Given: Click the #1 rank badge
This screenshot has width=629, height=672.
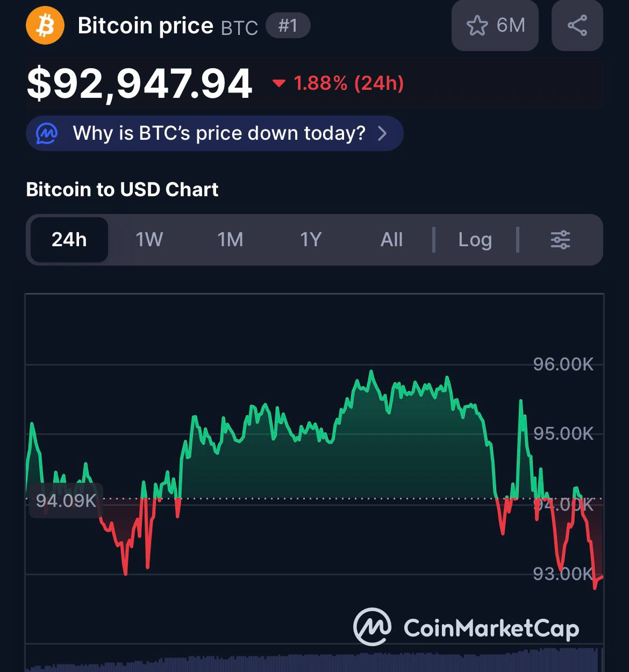Looking at the screenshot, I should [288, 26].
